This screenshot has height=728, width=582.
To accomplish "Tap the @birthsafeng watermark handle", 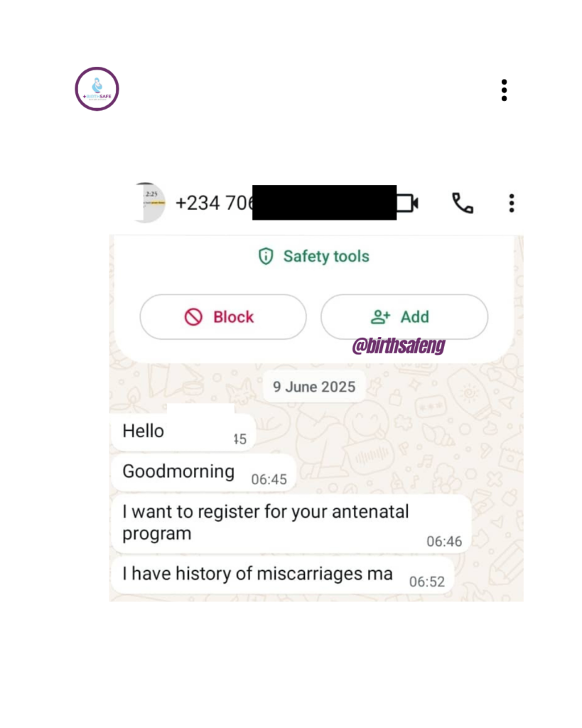I will [399, 346].
